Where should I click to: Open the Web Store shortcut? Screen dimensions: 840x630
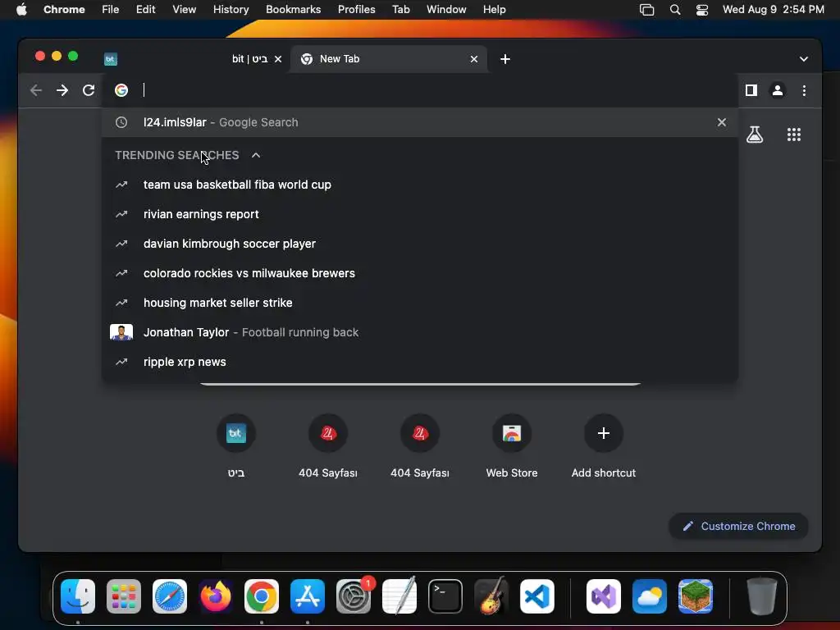pyautogui.click(x=512, y=447)
